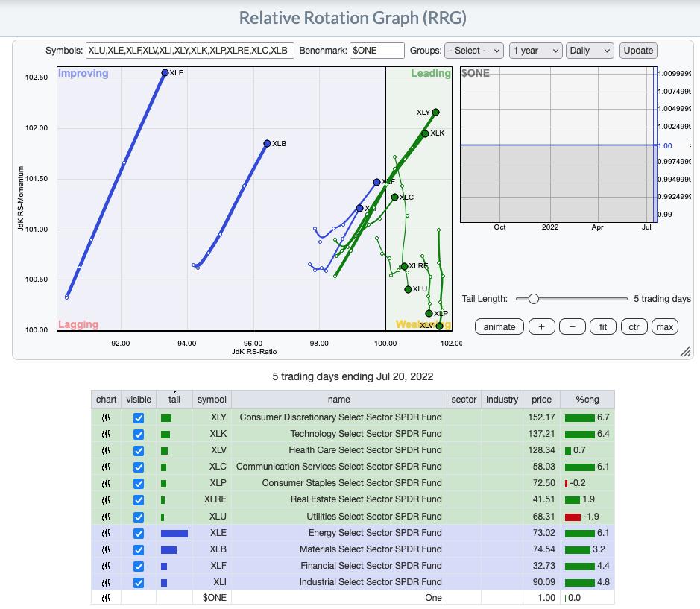Click XLY tail head marker on graph
Image resolution: width=700 pixels, height=609 pixels.
(435, 112)
